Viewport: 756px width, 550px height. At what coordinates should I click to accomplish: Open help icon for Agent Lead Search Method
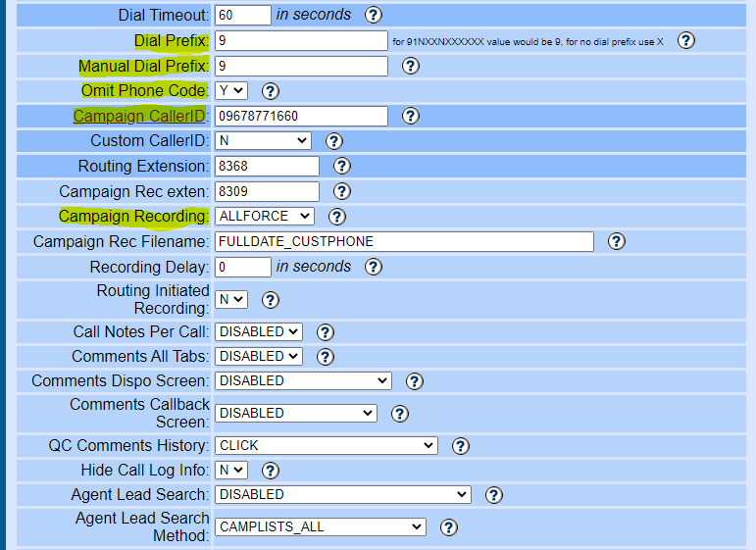(x=449, y=527)
